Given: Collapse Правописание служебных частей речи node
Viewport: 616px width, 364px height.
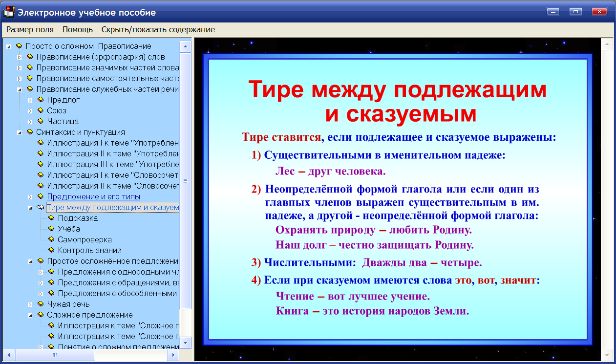Looking at the screenshot, I should point(20,89).
